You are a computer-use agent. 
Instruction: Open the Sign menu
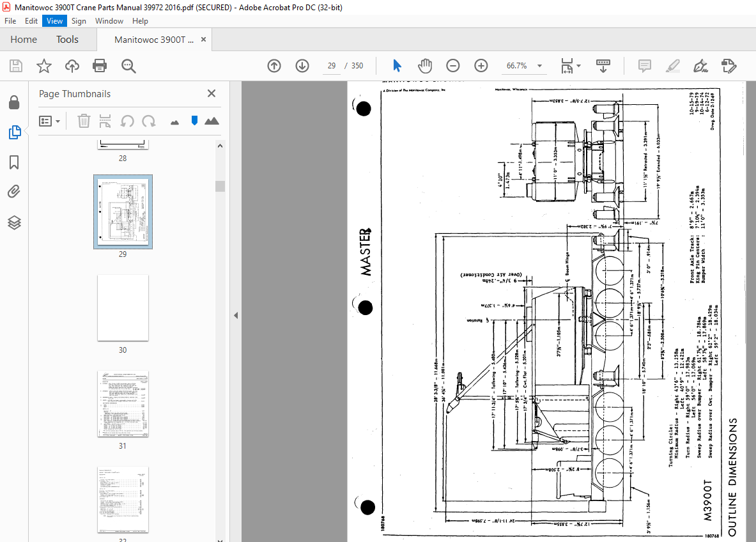pyautogui.click(x=79, y=20)
